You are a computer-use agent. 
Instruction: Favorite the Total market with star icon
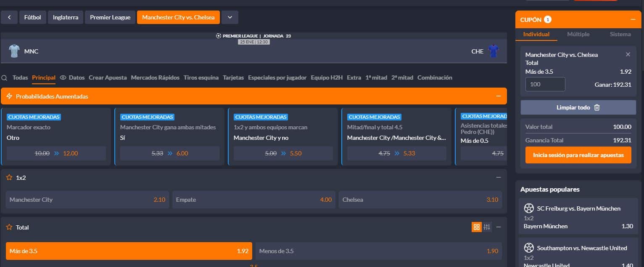pos(9,227)
